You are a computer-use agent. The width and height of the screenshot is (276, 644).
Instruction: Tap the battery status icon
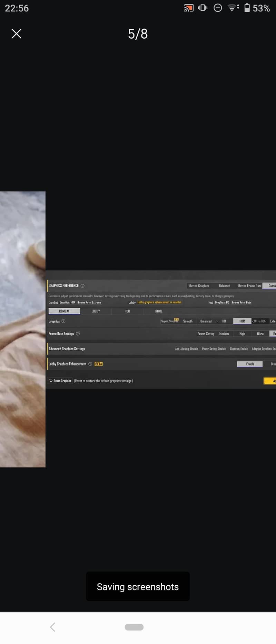tap(247, 8)
